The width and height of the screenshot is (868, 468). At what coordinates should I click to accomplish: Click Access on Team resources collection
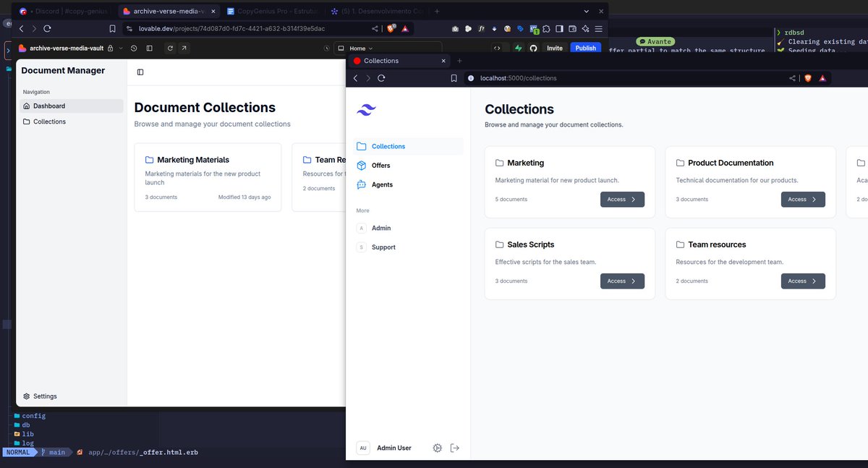pos(803,281)
